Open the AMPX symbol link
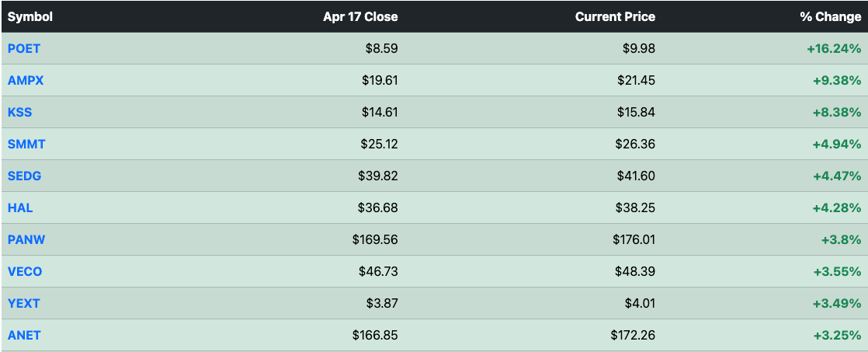The width and height of the screenshot is (868, 352). click(26, 80)
